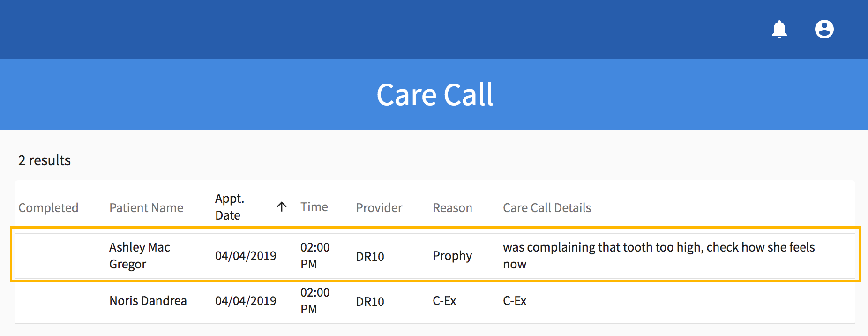Screen dimensions: 868x336
Task: Sort by the Time column header
Action: pyautogui.click(x=314, y=207)
